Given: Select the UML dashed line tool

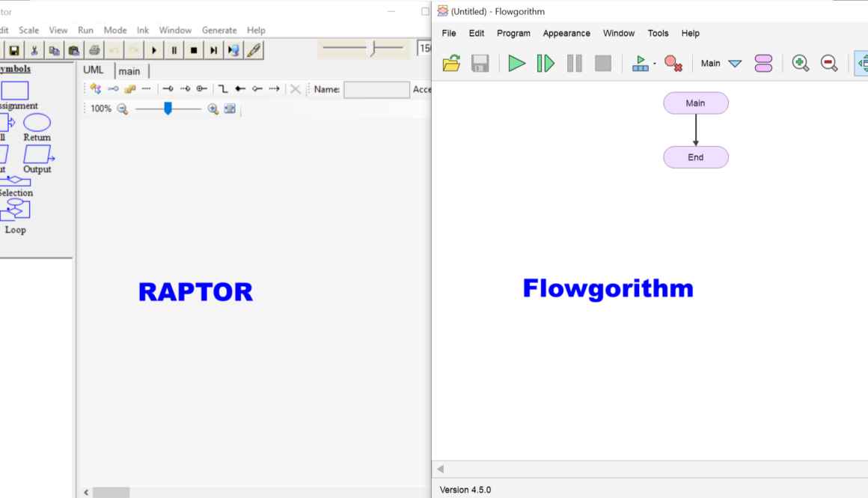Looking at the screenshot, I should (146, 88).
